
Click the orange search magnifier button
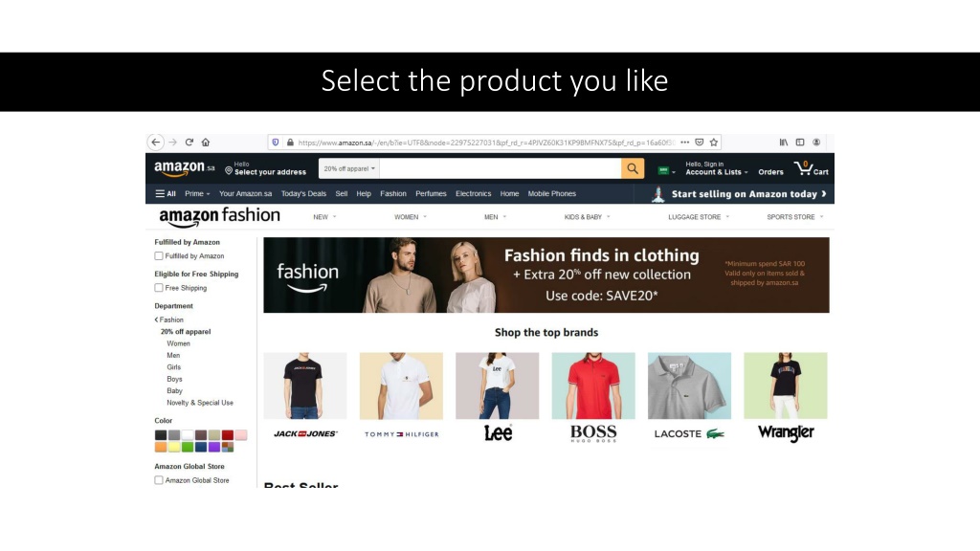point(633,168)
